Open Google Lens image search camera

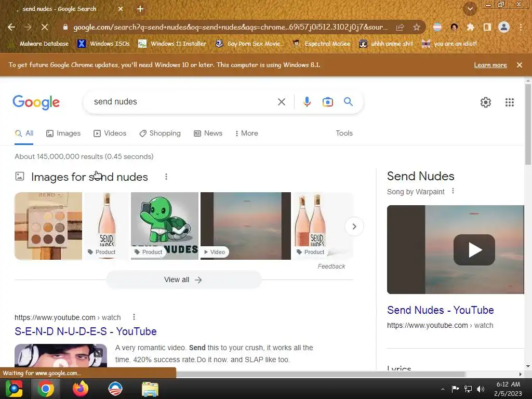328,102
